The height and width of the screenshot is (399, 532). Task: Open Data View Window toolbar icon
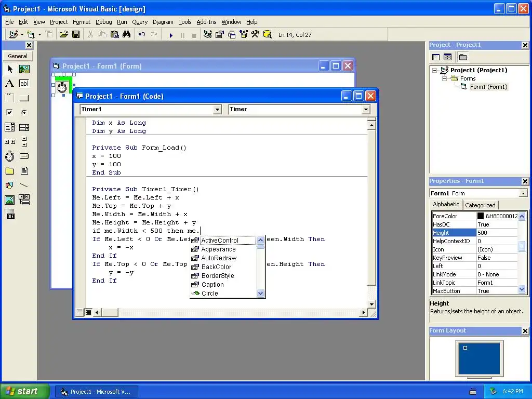point(268,35)
